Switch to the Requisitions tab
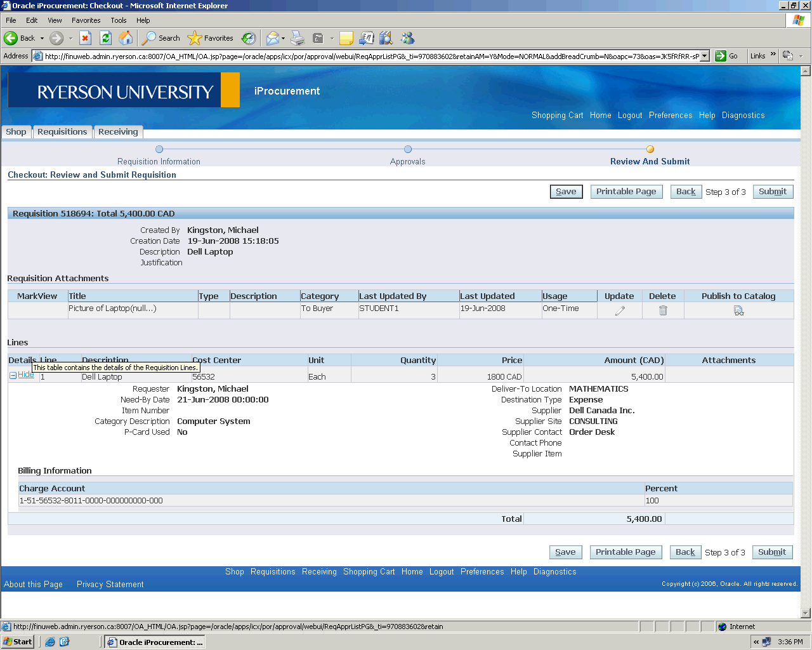Image resolution: width=812 pixels, height=650 pixels. [62, 132]
